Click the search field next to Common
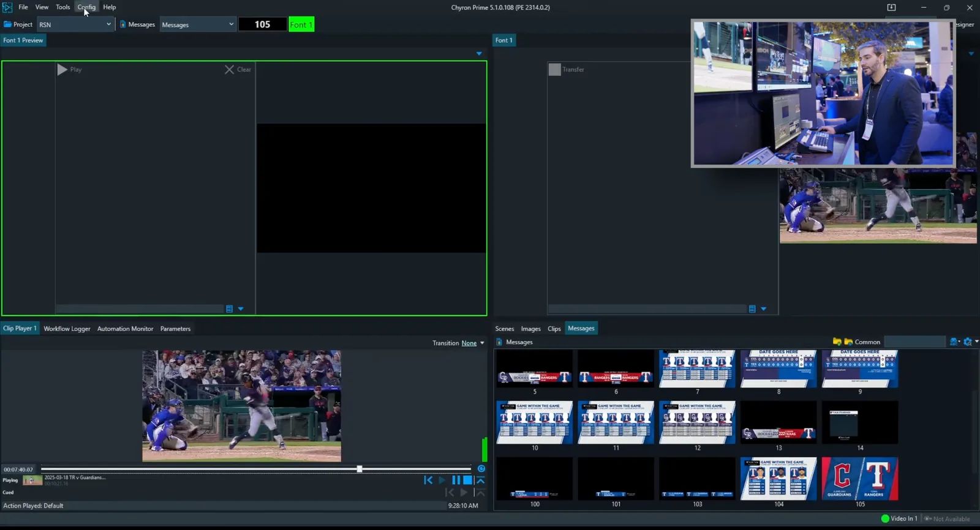 pos(915,342)
